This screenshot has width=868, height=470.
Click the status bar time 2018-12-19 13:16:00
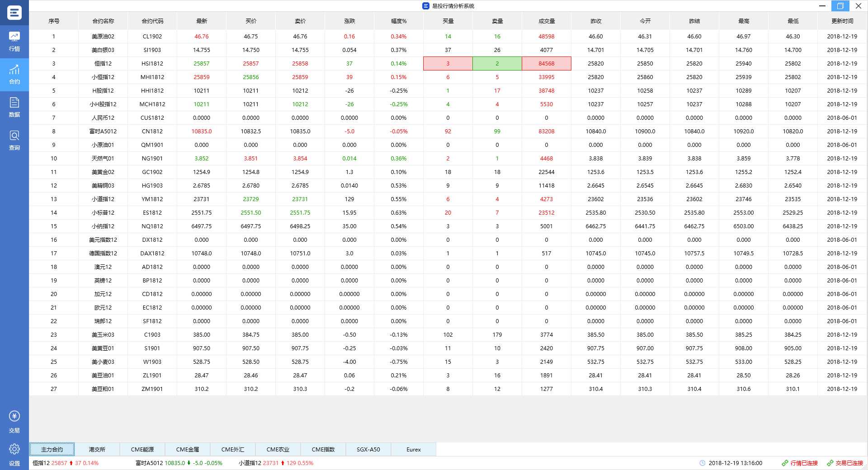coord(735,463)
